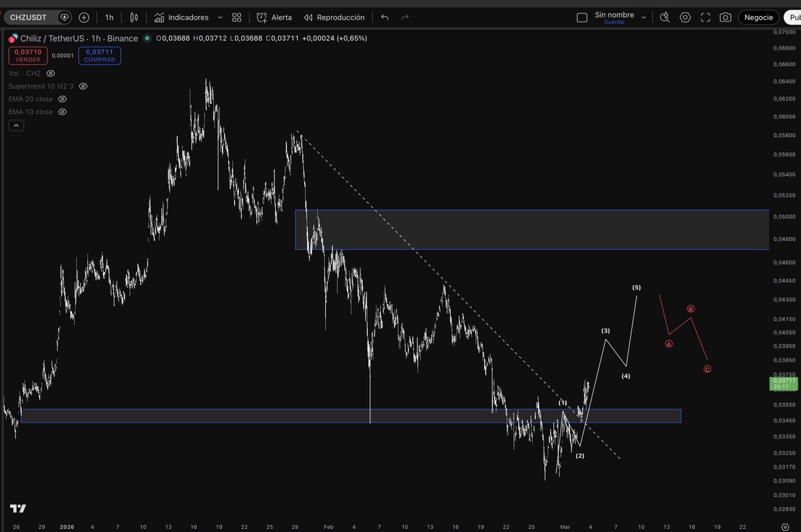Click the VENDER 0,03710 sell button
This screenshot has height=532, width=801.
27,55
